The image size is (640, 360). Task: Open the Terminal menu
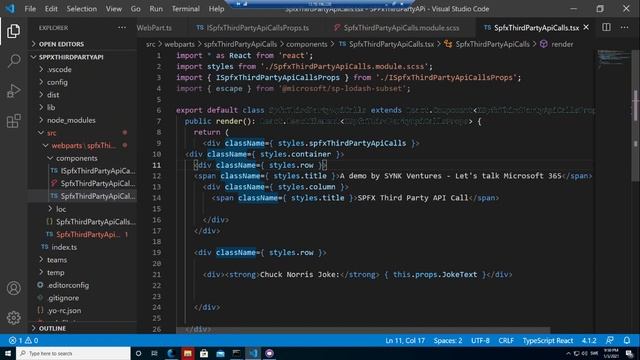point(185,9)
